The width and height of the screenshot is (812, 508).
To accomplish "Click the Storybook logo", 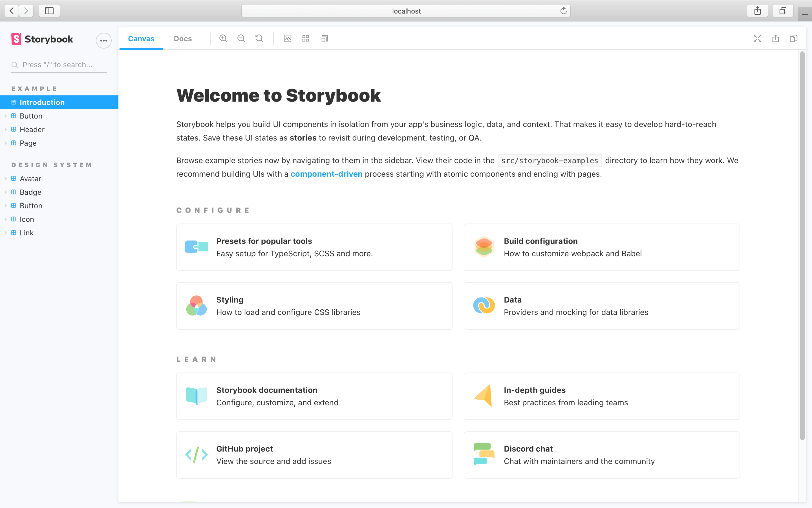I will click(42, 39).
